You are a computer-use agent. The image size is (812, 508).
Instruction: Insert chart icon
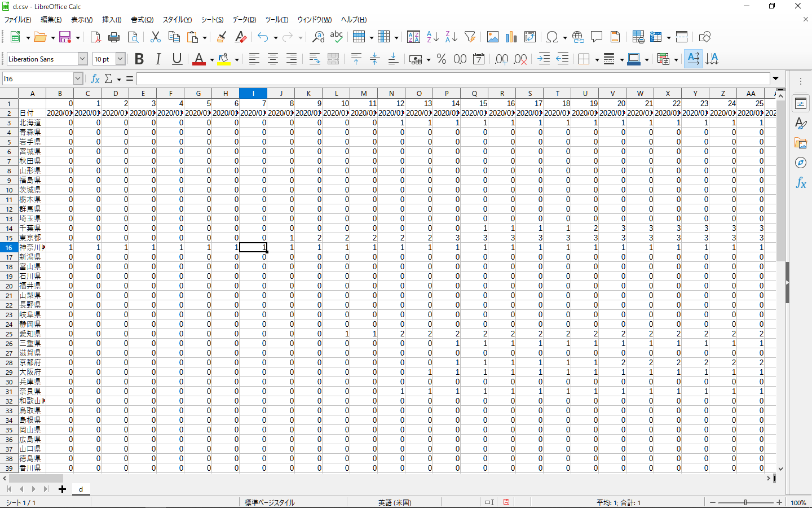[511, 37]
